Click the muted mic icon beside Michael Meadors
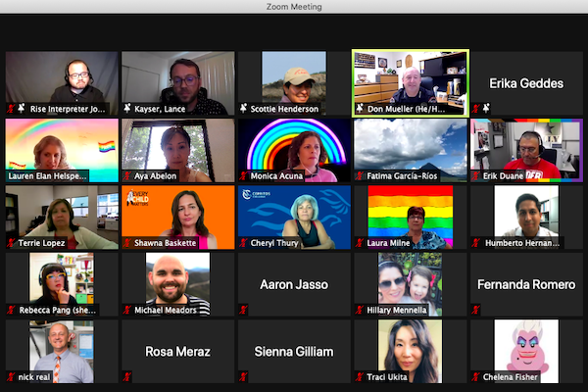This screenshot has width=588, height=392. tap(127, 310)
